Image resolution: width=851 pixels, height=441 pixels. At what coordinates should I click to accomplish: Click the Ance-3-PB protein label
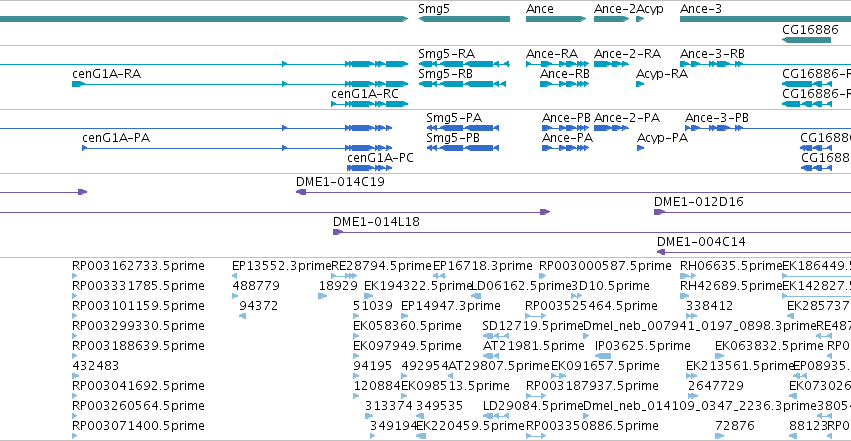716,118
